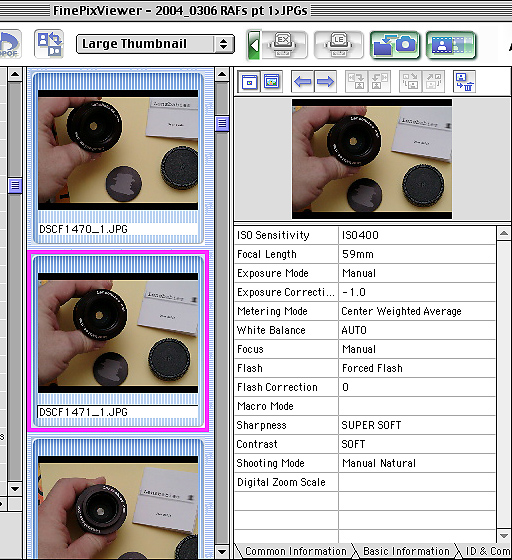Click the DPOF order icon

click(x=10, y=44)
